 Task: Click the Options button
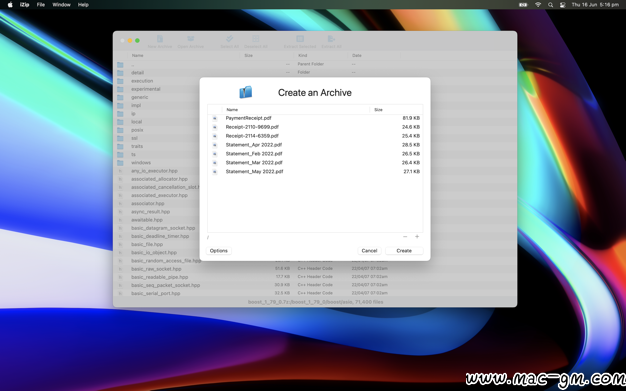pyautogui.click(x=218, y=251)
